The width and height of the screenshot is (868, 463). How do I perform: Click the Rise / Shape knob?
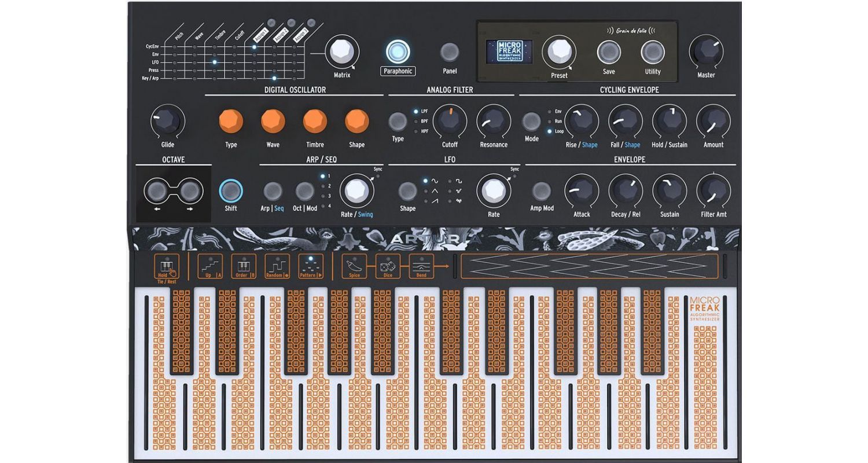[x=582, y=121]
